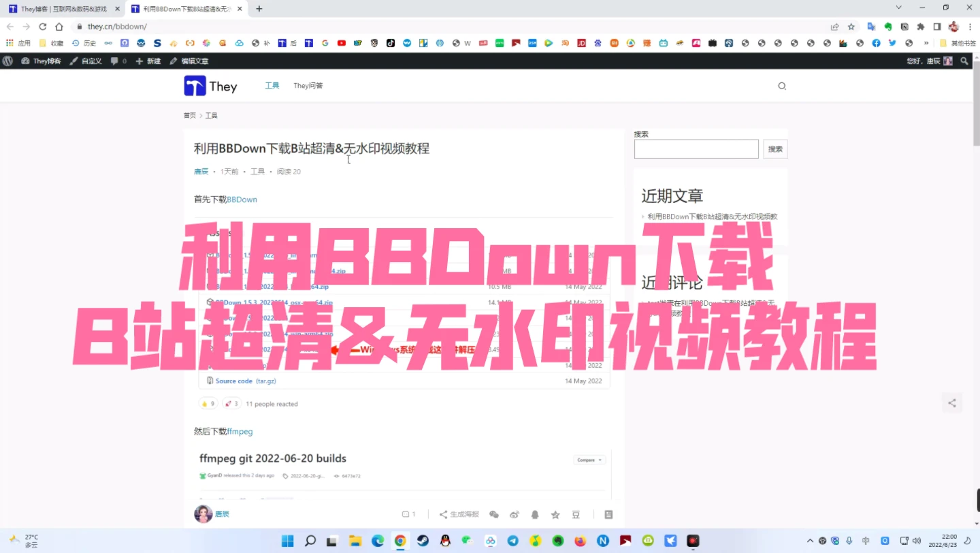Image resolution: width=980 pixels, height=553 pixels.
Task: Open the Chrome extensions puzzle icon
Action: point(921,27)
